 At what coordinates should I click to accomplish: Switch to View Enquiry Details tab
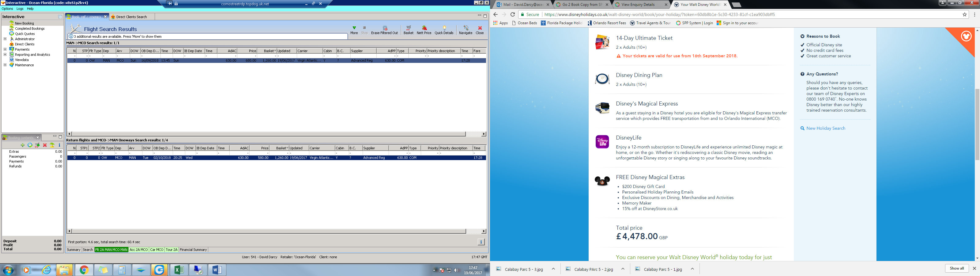tap(641, 5)
